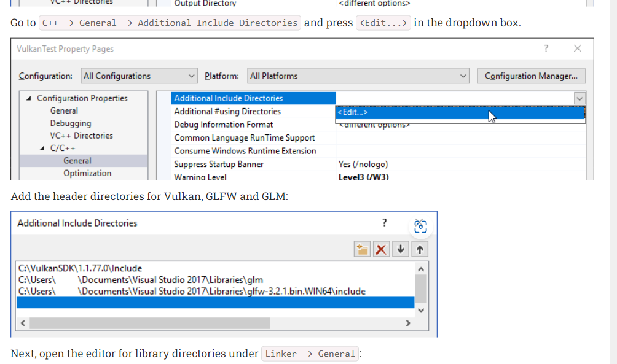The height and width of the screenshot is (364, 617).
Task: Select the Debugging tree item
Action: pyautogui.click(x=71, y=123)
